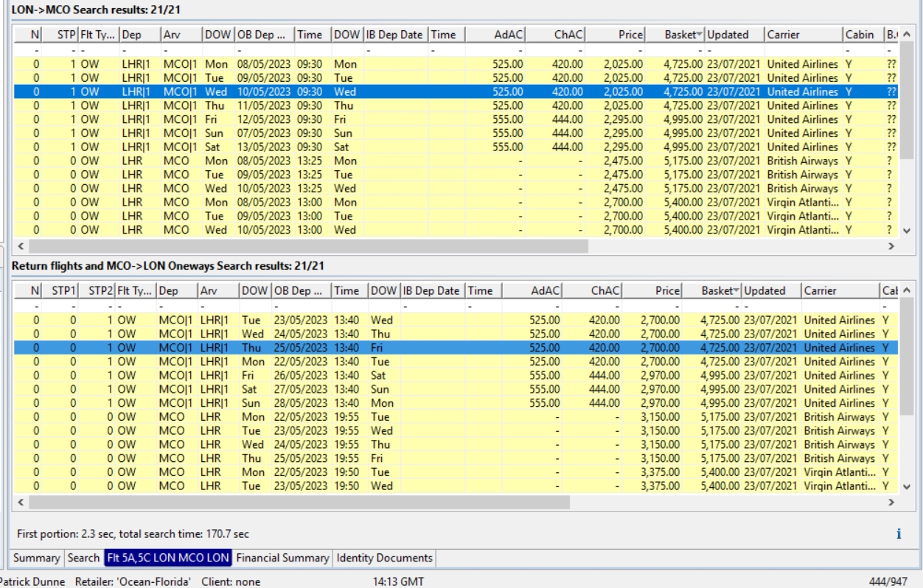The width and height of the screenshot is (923, 588).
Task: Click scroll-right arrow of the return flights table
Action: (x=893, y=502)
